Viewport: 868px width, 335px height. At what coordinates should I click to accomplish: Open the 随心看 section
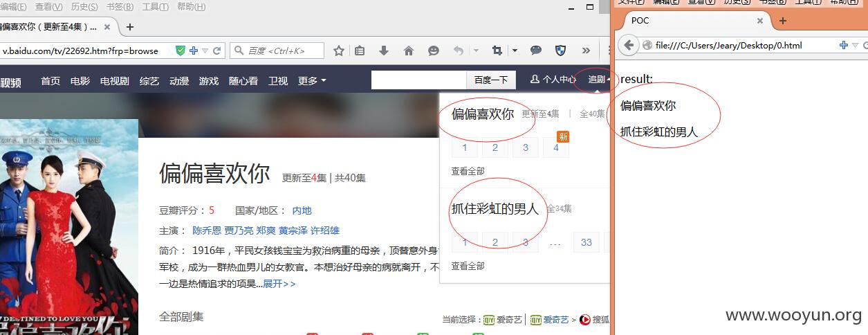(x=243, y=80)
